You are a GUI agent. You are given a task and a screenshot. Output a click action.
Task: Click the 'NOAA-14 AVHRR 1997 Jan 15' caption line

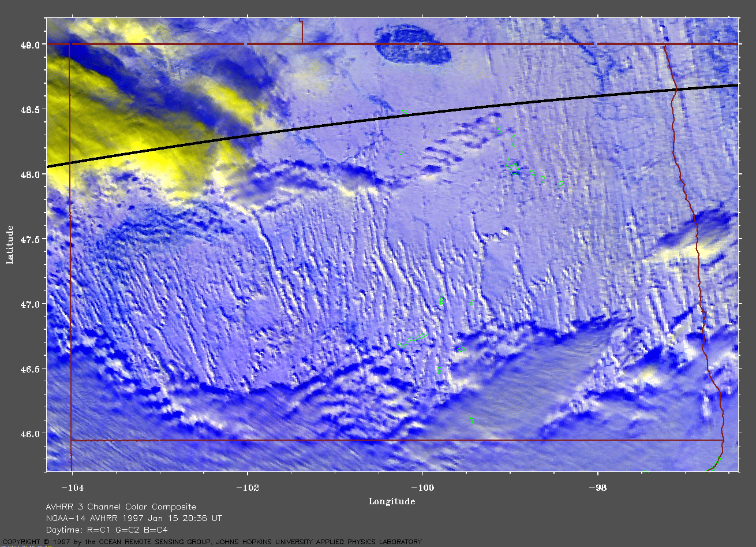point(134,519)
